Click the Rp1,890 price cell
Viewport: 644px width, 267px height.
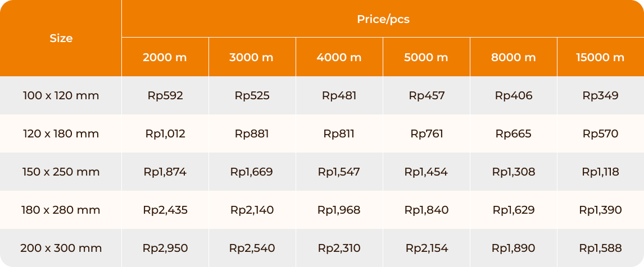coord(514,248)
